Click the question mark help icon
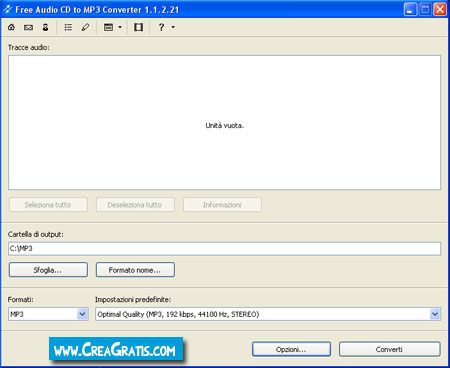Viewport: 450px width, 368px height. coord(161,27)
